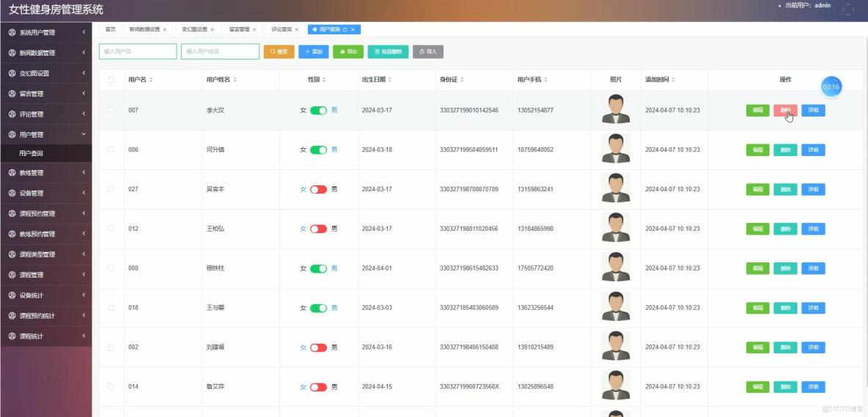Toggle gender switch for user 002
The width and height of the screenshot is (868, 417).
pos(318,347)
